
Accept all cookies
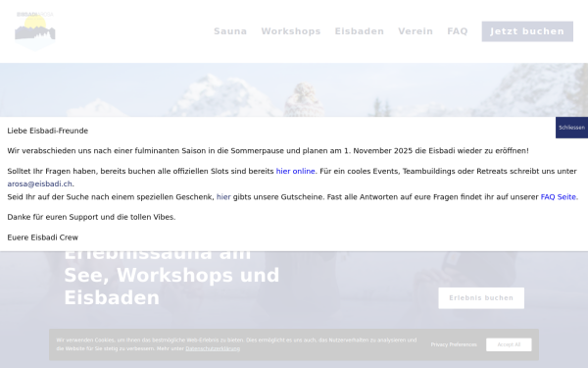point(509,344)
